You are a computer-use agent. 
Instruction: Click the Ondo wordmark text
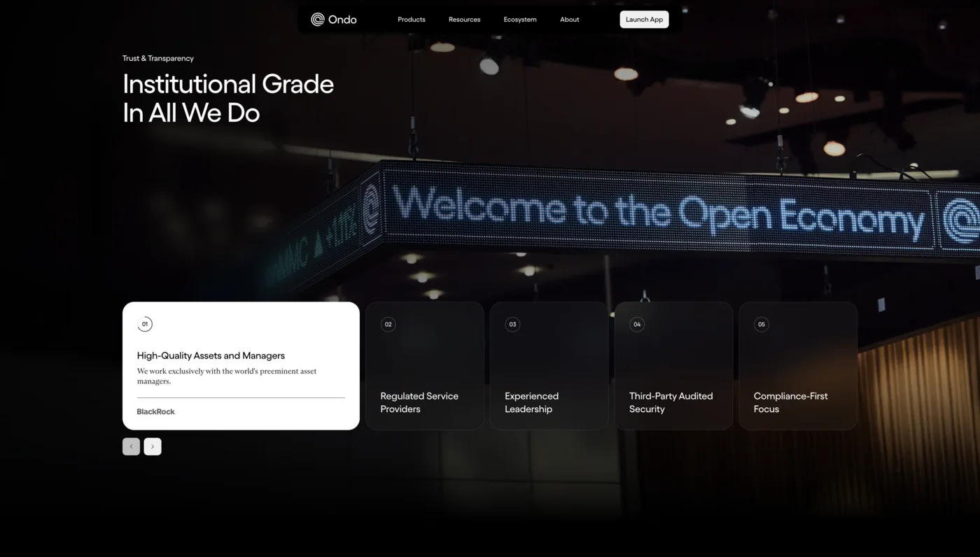(x=342, y=20)
